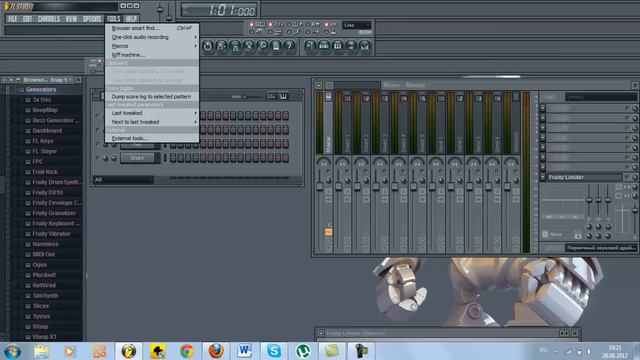Open Word from the taskbar
Viewport: 640px width, 360px height.
[245, 351]
